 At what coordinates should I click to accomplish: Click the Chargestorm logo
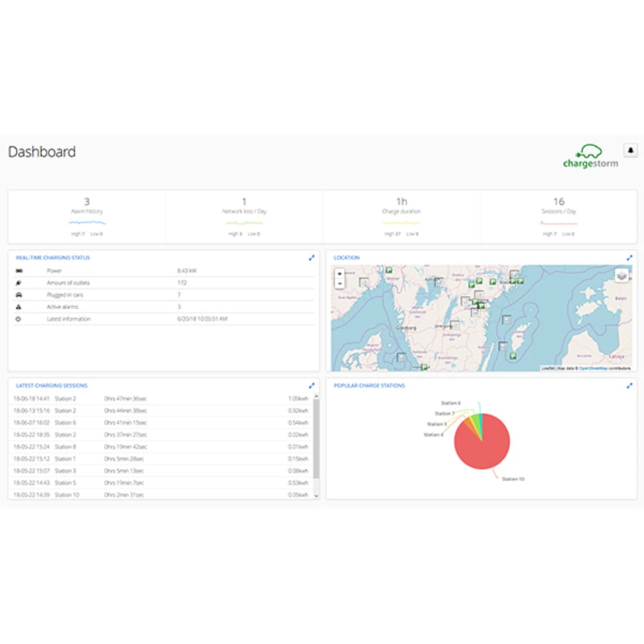[x=590, y=156]
